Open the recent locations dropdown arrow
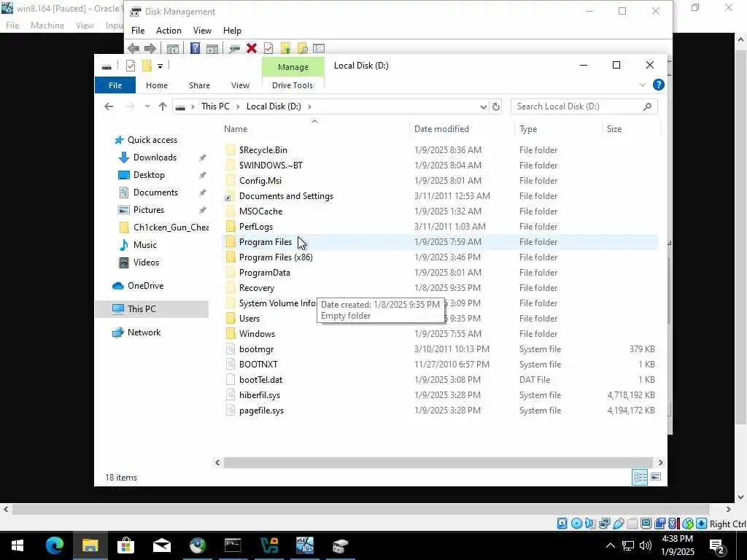This screenshot has height=560, width=747. pos(147,106)
